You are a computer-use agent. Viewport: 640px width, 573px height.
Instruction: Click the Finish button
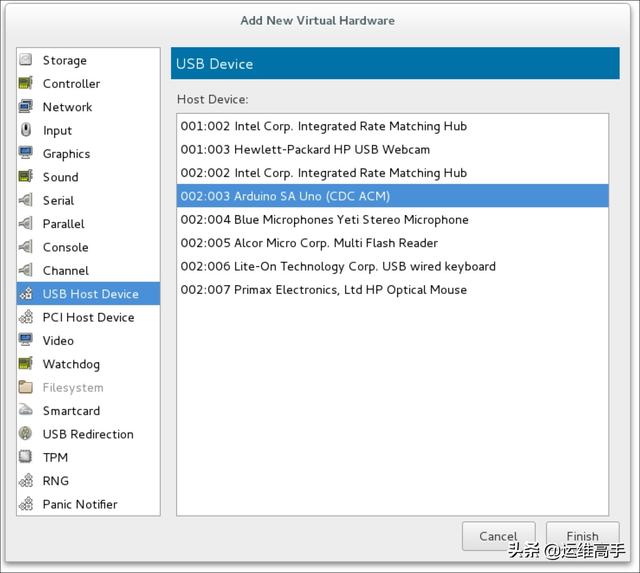(x=582, y=536)
